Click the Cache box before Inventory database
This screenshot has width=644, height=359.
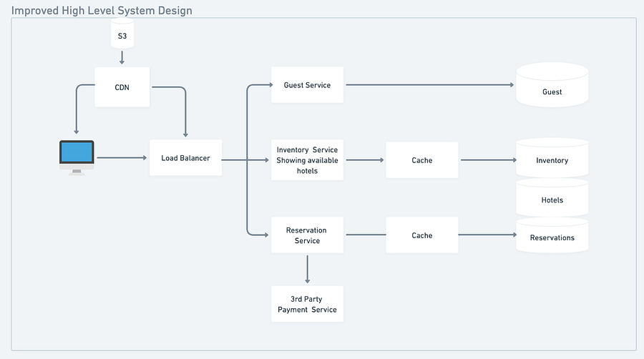(422, 160)
